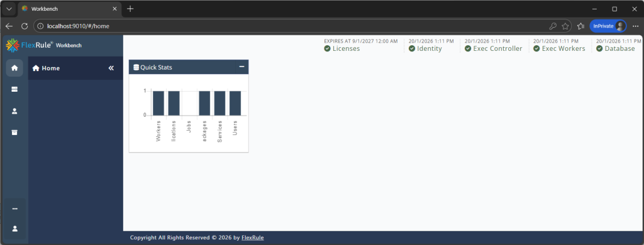644x245 pixels.
Task: Open a new browser tab
Action: pos(130,9)
